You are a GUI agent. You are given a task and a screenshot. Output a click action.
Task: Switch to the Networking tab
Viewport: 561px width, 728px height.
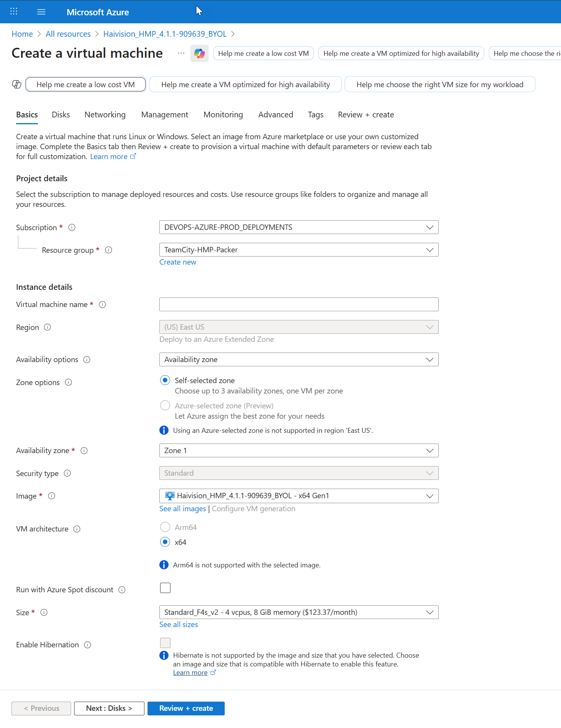tap(105, 115)
